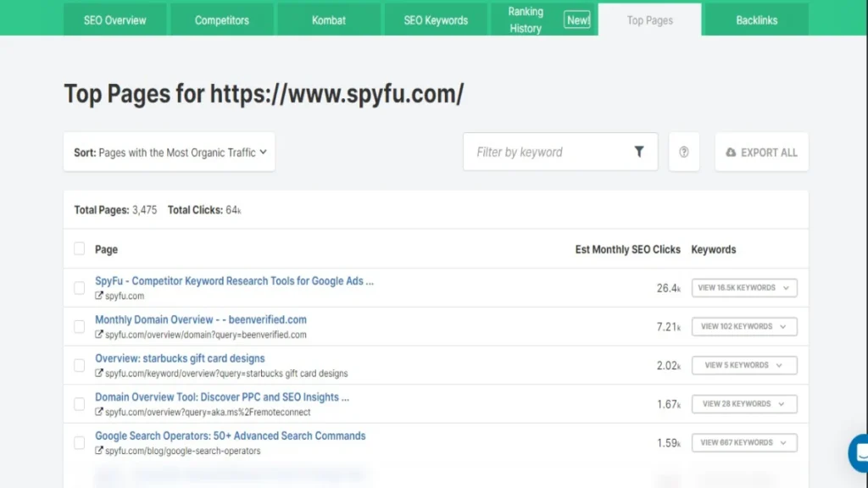Click the cloud download icon in Export All
Screen dimensions: 868x488
pos(731,152)
